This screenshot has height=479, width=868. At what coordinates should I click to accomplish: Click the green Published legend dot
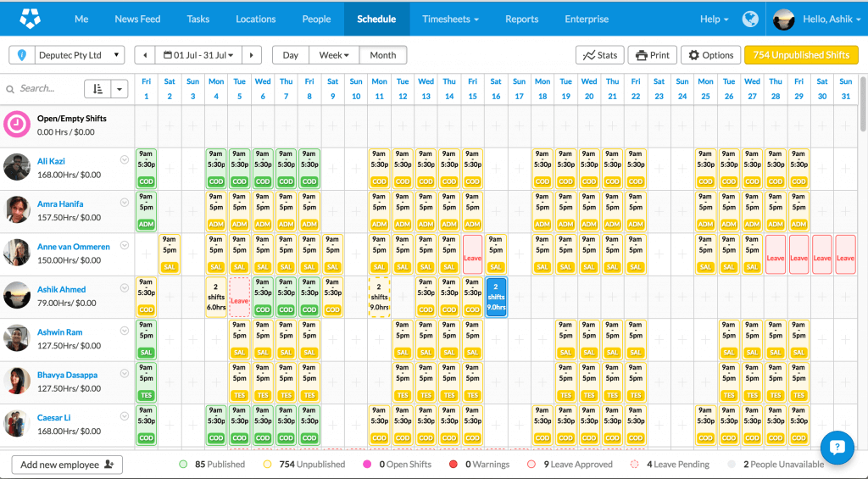[183, 465]
